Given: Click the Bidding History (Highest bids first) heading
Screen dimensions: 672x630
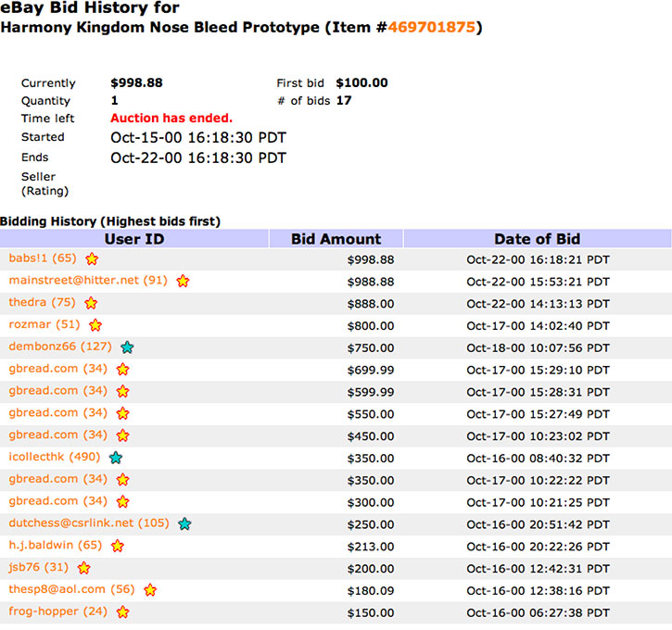Looking at the screenshot, I should coord(110,221).
